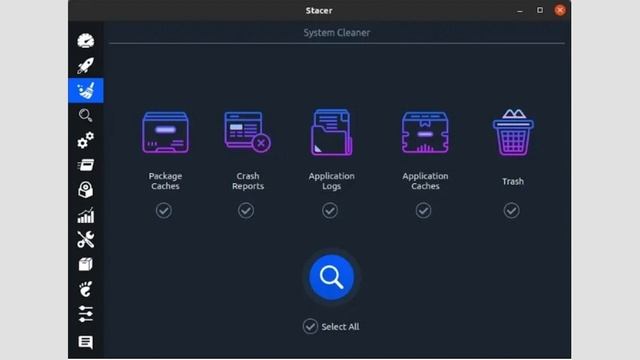Click the Application Logs label
The image size is (640, 360).
[x=331, y=181]
